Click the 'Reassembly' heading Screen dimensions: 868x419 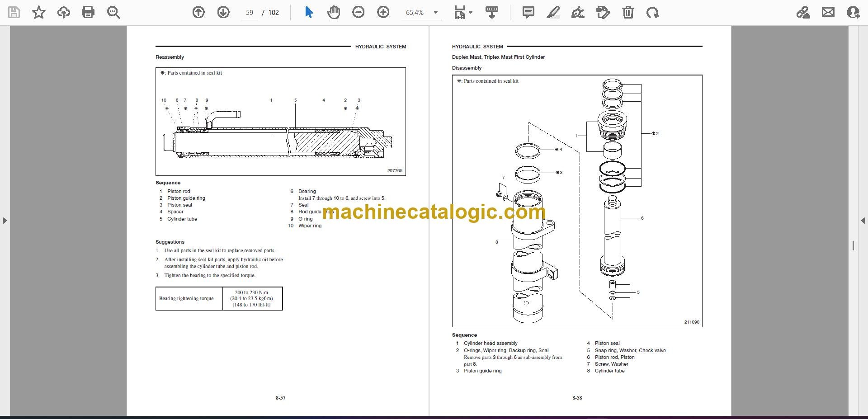[x=170, y=57]
